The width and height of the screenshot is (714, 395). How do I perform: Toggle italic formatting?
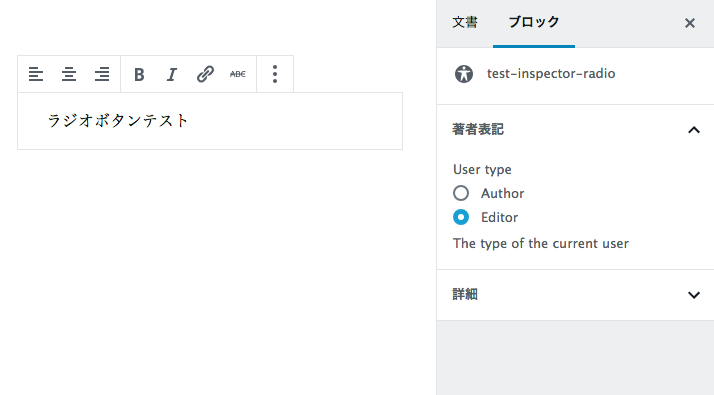(172, 74)
